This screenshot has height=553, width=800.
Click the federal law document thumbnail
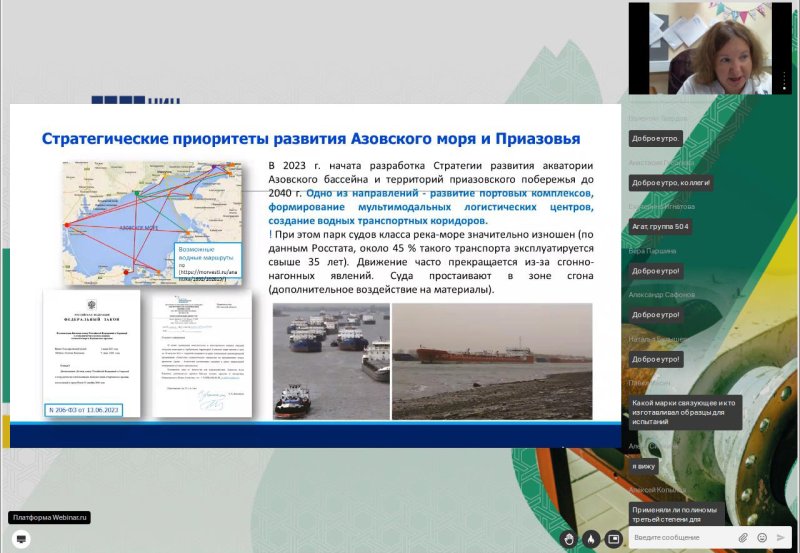[91, 354]
